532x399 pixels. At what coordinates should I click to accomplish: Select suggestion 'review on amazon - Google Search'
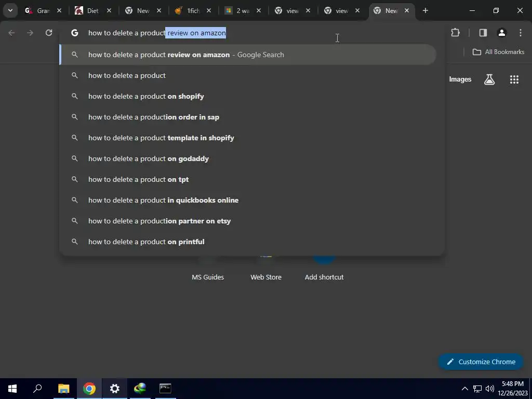click(248, 55)
